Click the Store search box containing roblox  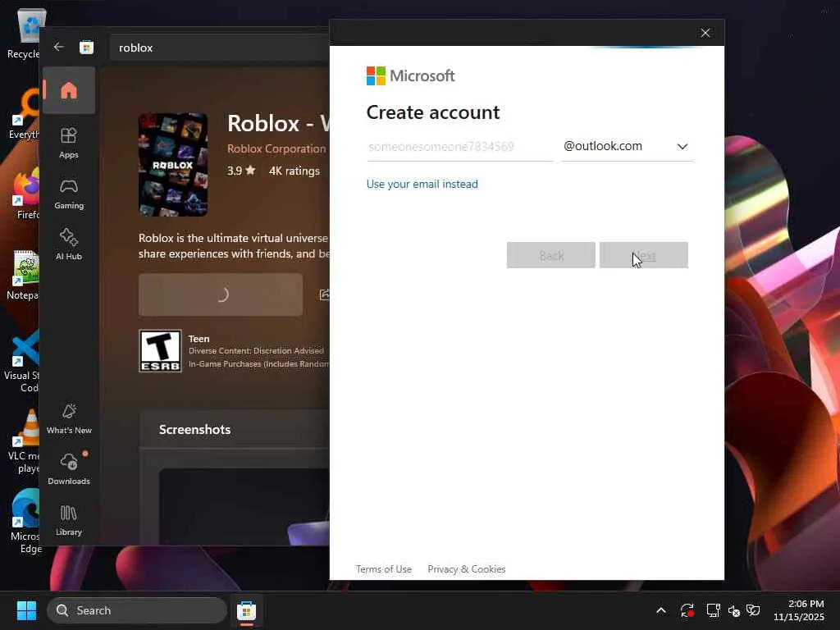(x=220, y=48)
